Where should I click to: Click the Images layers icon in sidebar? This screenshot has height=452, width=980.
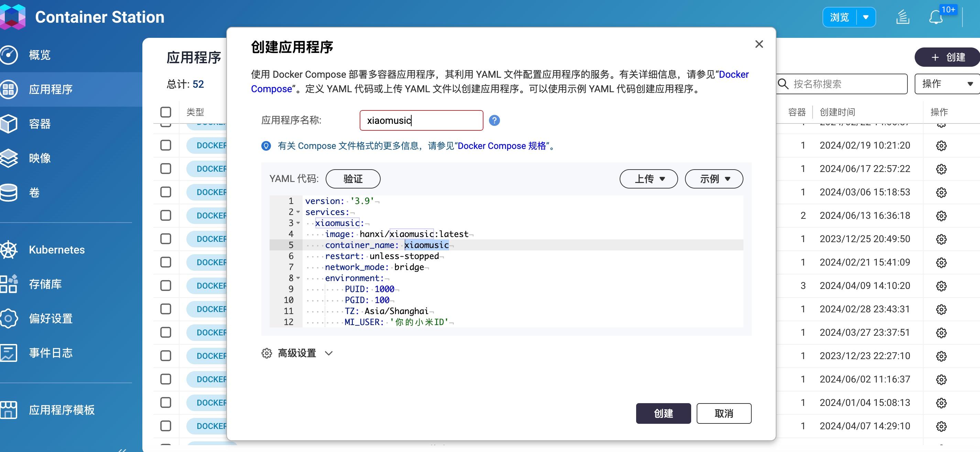click(8, 158)
